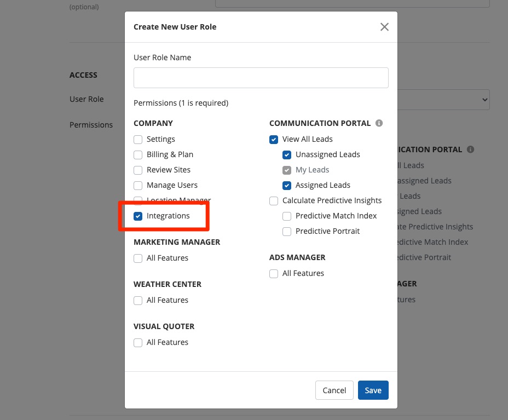Enable Ads Manager All Features

tap(274, 274)
